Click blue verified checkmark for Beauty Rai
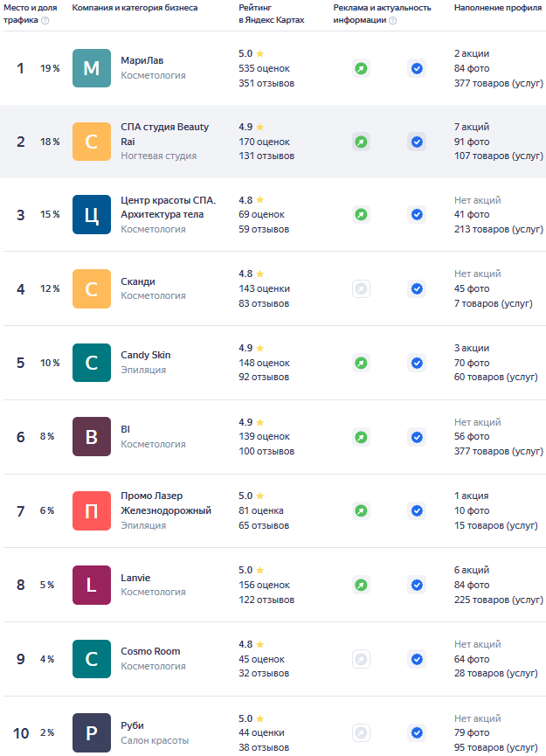Screen dimensions: 546x756 click(417, 142)
